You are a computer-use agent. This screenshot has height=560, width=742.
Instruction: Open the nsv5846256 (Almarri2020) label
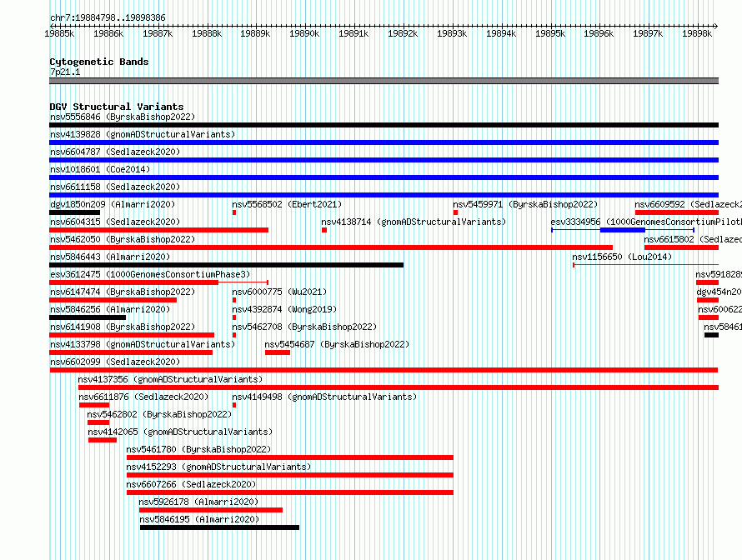coord(110,309)
